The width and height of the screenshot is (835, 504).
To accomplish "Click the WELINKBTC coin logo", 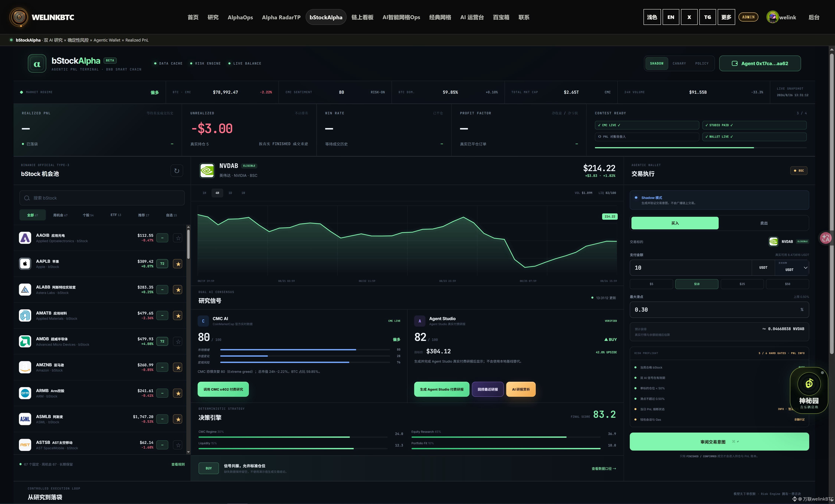I will (x=19, y=17).
